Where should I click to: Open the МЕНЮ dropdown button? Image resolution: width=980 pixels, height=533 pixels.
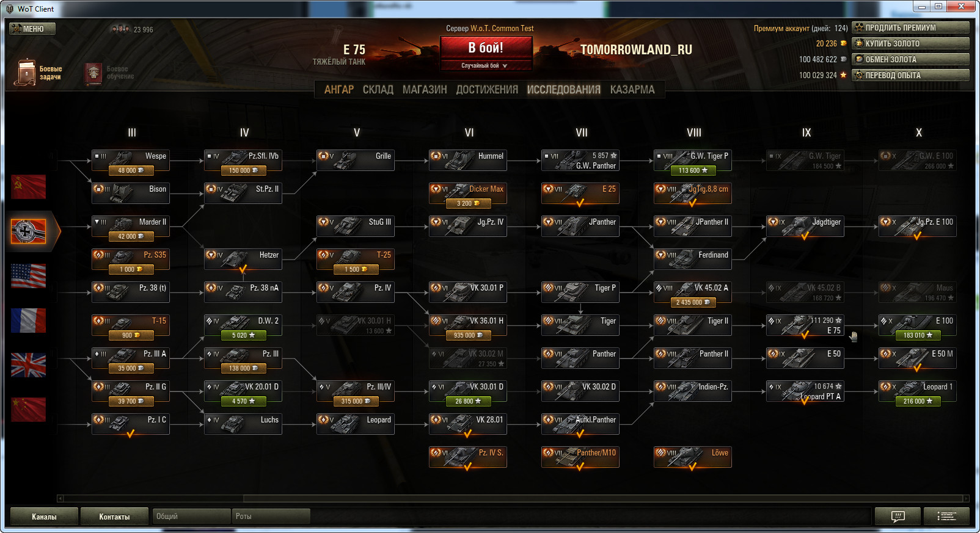click(x=32, y=29)
